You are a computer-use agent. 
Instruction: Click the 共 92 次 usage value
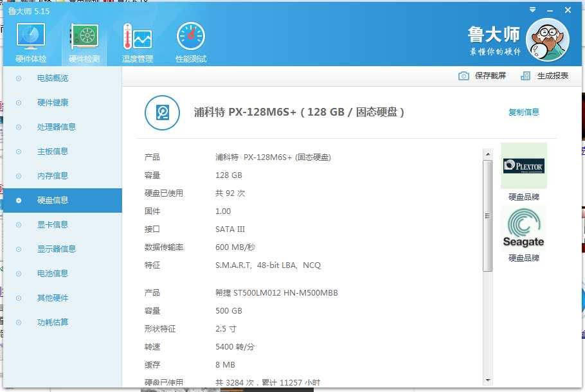[x=230, y=193]
